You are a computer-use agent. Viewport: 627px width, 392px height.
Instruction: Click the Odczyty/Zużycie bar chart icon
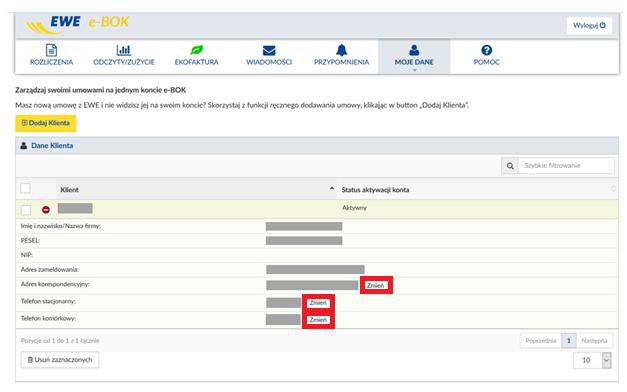click(x=124, y=50)
